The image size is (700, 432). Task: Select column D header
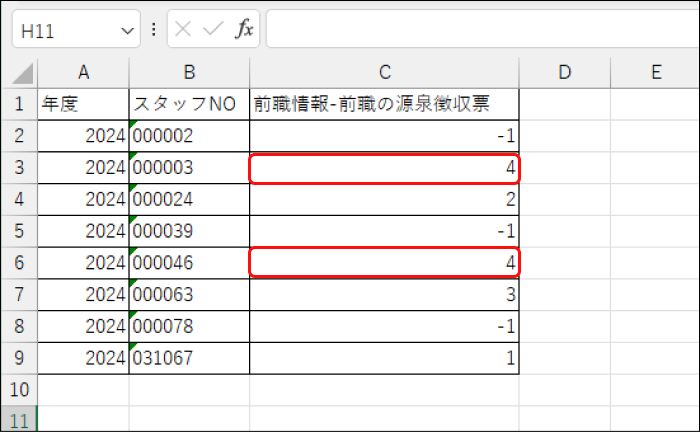tap(565, 72)
